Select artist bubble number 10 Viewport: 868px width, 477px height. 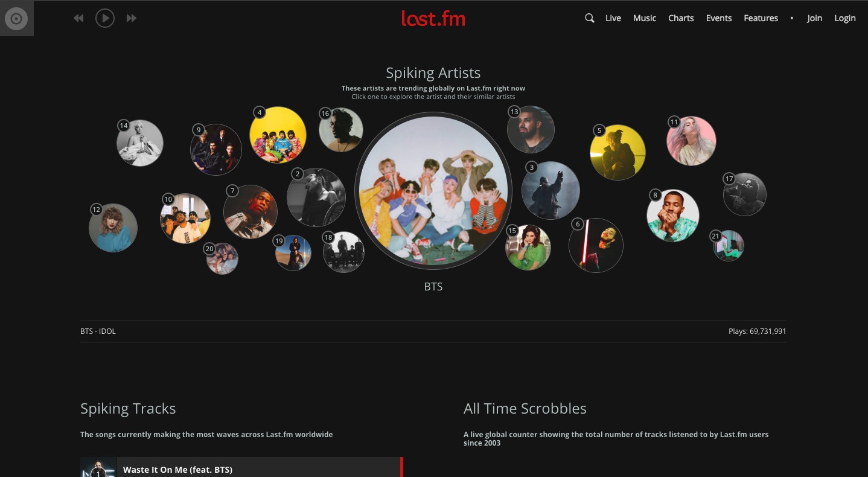pyautogui.click(x=185, y=219)
